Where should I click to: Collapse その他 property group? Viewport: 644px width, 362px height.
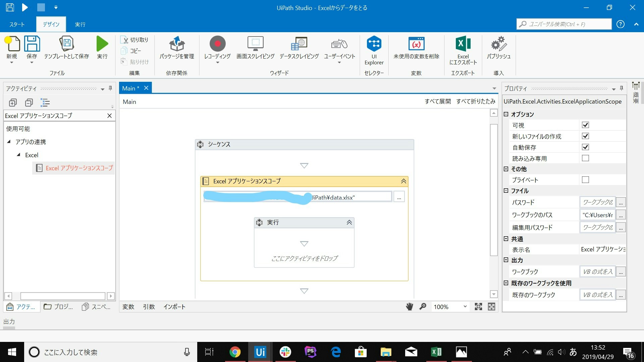click(506, 169)
